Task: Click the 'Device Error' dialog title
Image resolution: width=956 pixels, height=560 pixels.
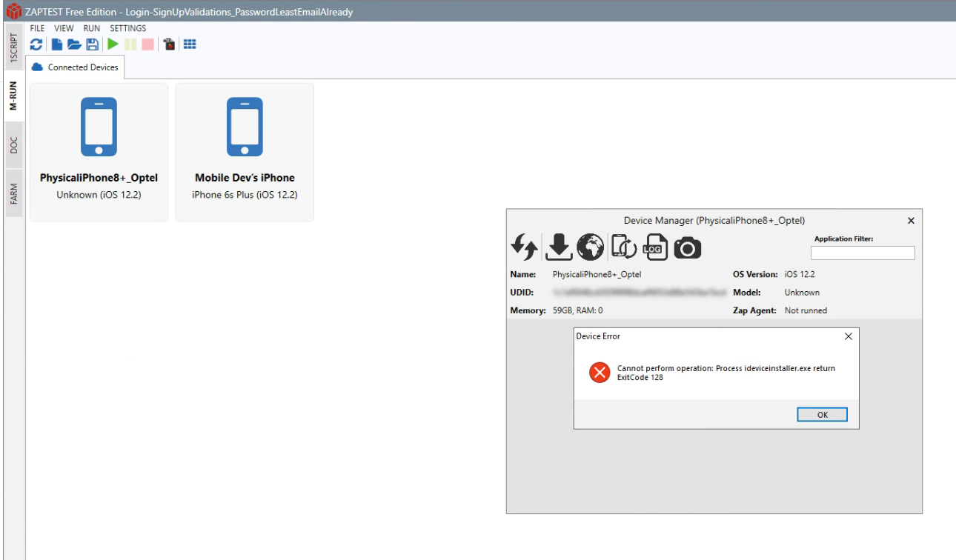Action: 598,336
